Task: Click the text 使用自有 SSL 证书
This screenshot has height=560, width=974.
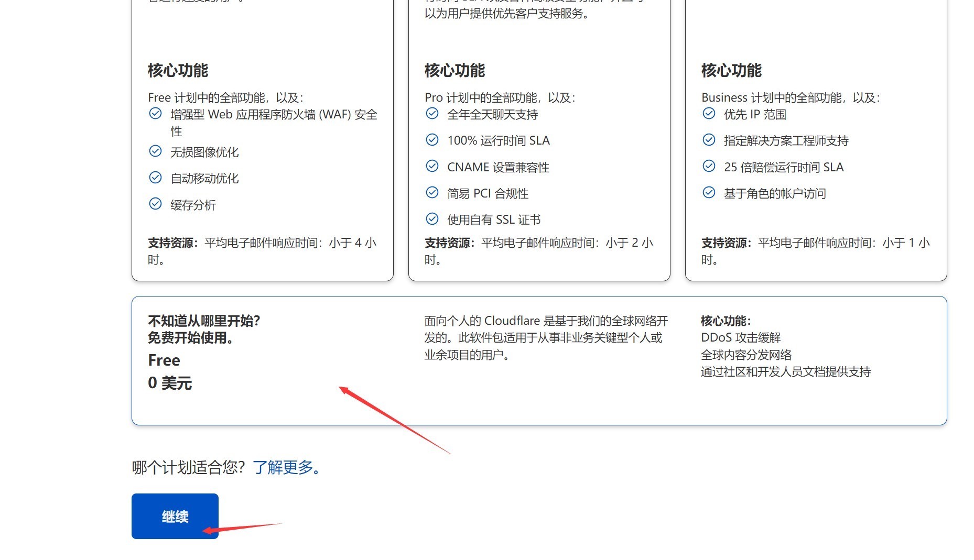Action: tap(494, 219)
